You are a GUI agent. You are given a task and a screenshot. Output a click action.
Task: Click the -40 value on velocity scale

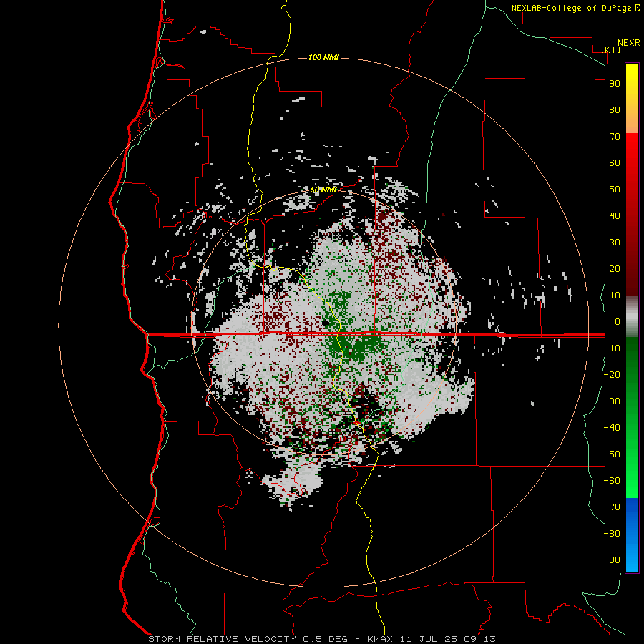click(612, 428)
